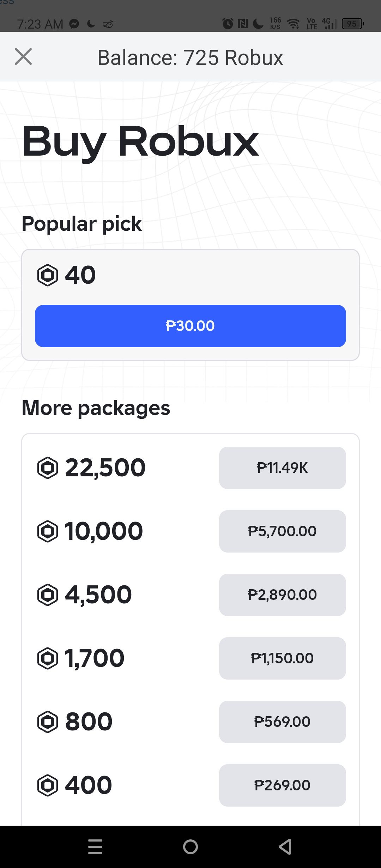
Task: Choose the ₱1,150.00 price button
Action: tap(282, 658)
